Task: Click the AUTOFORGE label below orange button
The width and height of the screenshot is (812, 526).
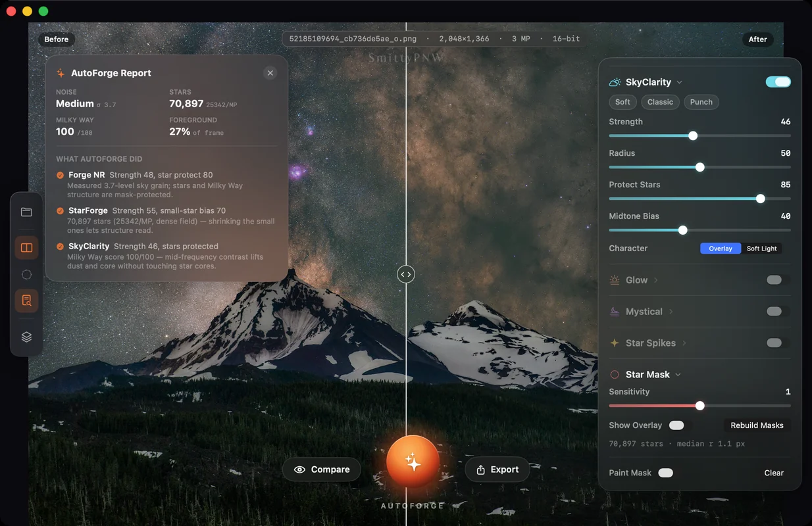Action: (413, 506)
